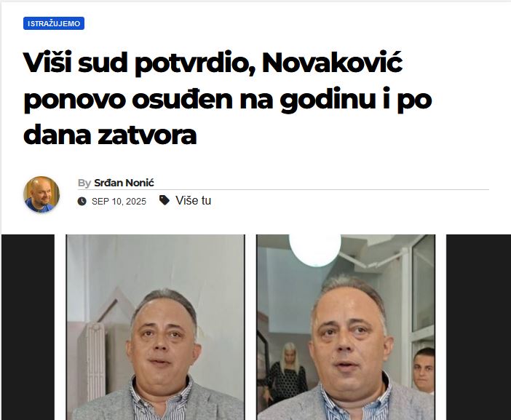The width and height of the screenshot is (511, 420).
Task: Click the By label before author name
Action: (x=84, y=183)
